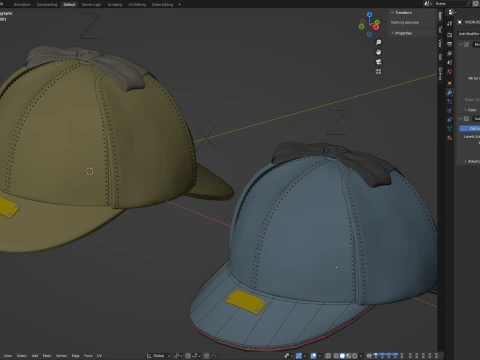The width and height of the screenshot is (480, 360).
Task: Open the Select menu in viewport header
Action: pyautogui.click(x=22, y=356)
